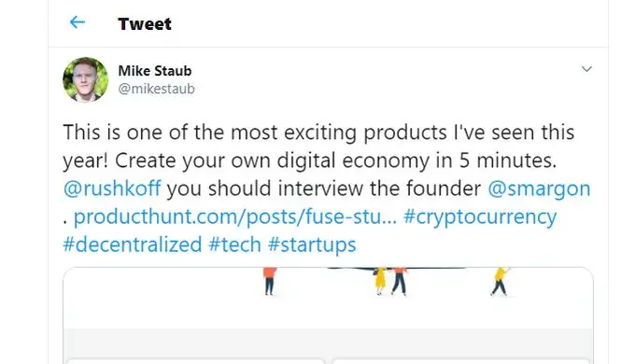Click the Mike Staub display name

(x=155, y=71)
